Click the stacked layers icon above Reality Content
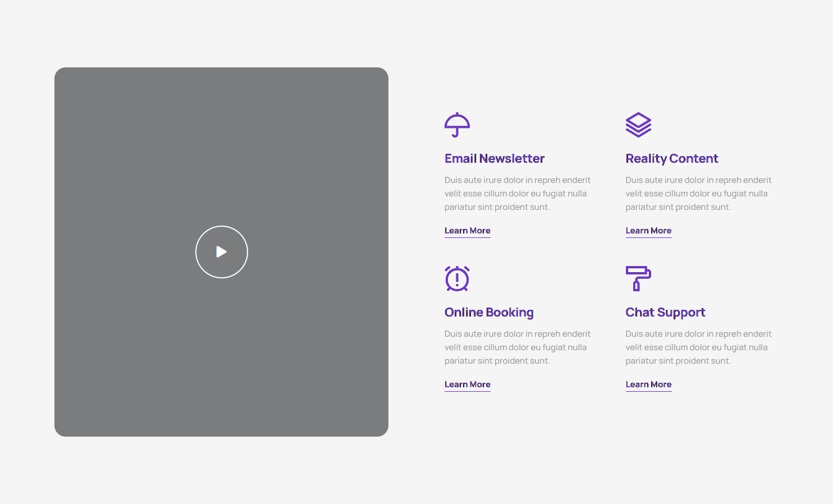 pos(638,125)
